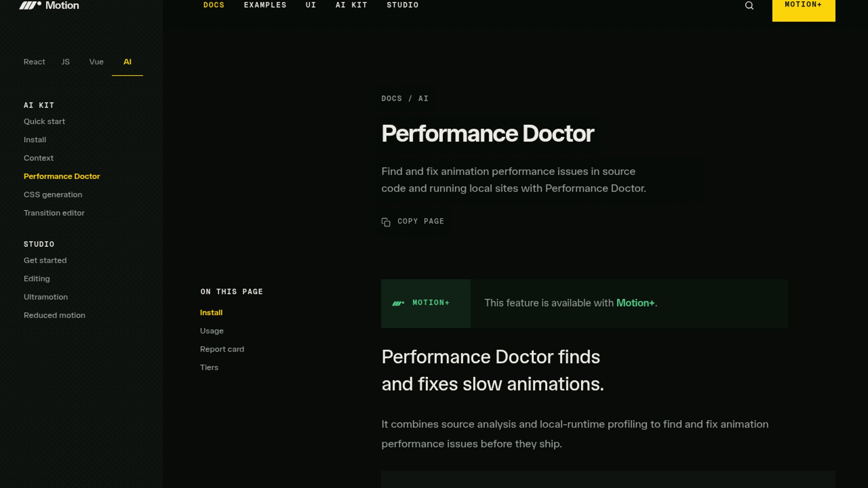The width and height of the screenshot is (868, 488).
Task: Open the AI Kit Install sidebar page
Action: (35, 140)
